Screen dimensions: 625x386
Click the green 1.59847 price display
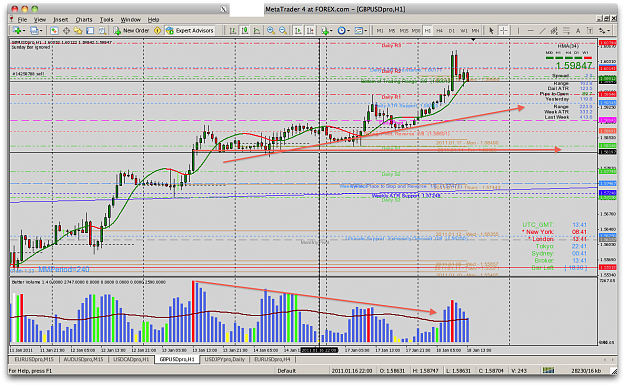(x=574, y=65)
